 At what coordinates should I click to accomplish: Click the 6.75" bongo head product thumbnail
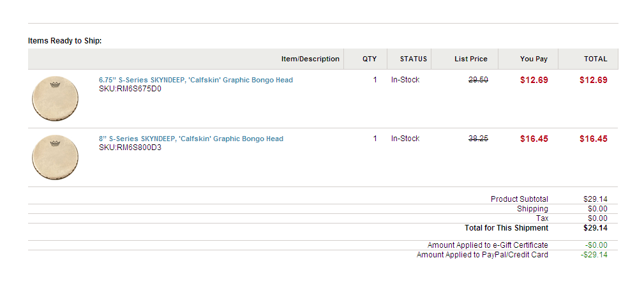point(55,98)
